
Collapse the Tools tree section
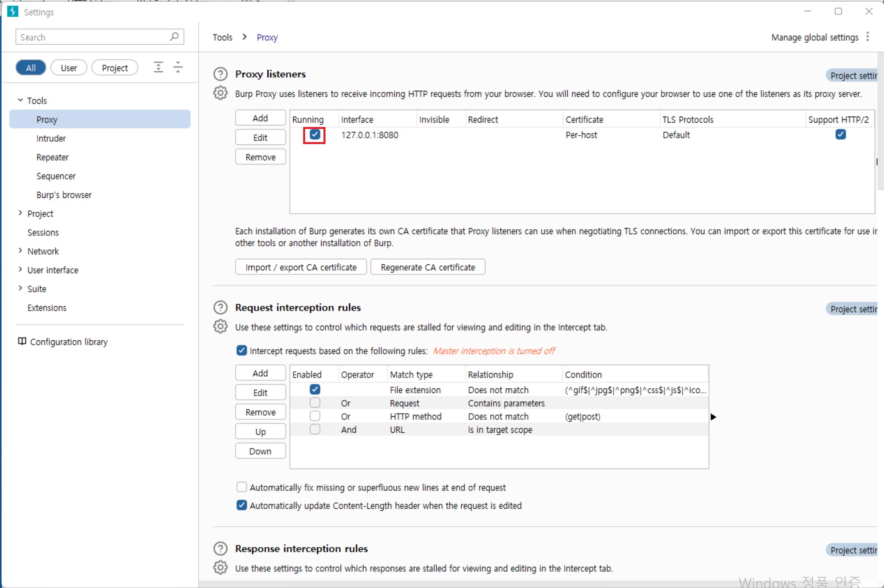point(20,100)
